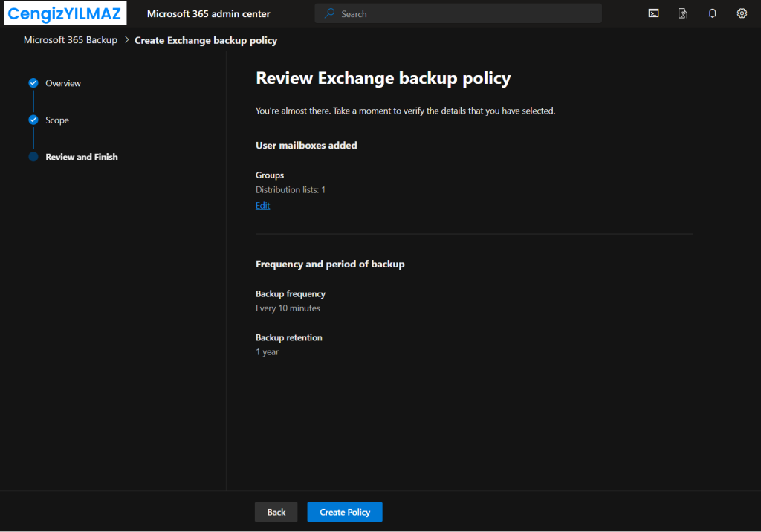Navigate to Microsoft 365 Backup breadcrumb
The image size is (761, 532).
(71, 40)
